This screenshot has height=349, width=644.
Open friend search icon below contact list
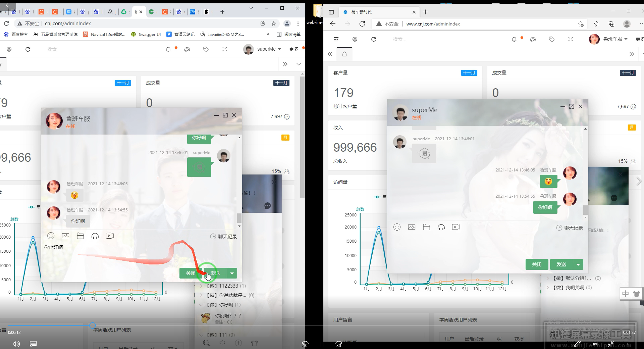click(206, 343)
